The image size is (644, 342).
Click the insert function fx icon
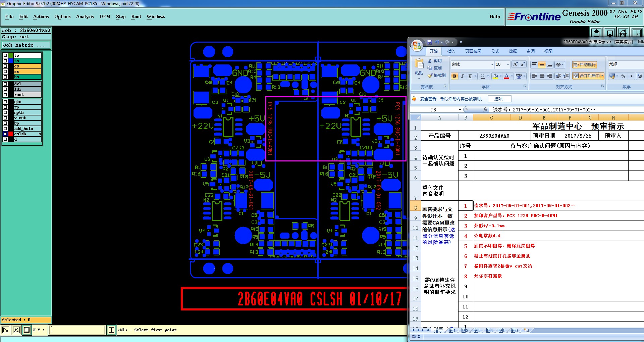click(485, 110)
